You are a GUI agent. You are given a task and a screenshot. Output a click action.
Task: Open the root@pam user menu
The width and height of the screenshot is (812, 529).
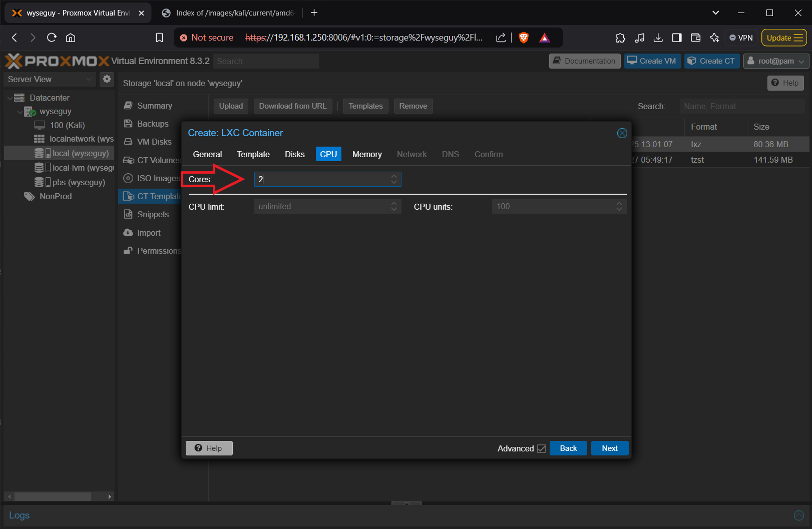pos(776,61)
